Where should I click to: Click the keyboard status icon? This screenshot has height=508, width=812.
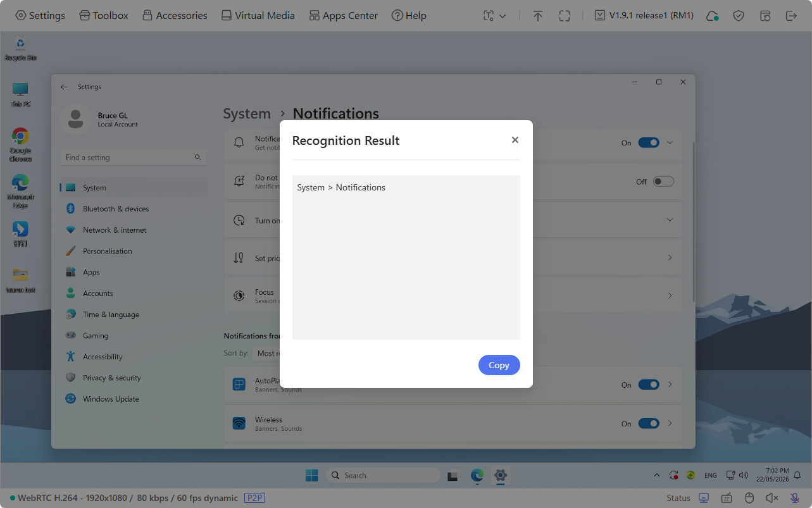point(727,498)
